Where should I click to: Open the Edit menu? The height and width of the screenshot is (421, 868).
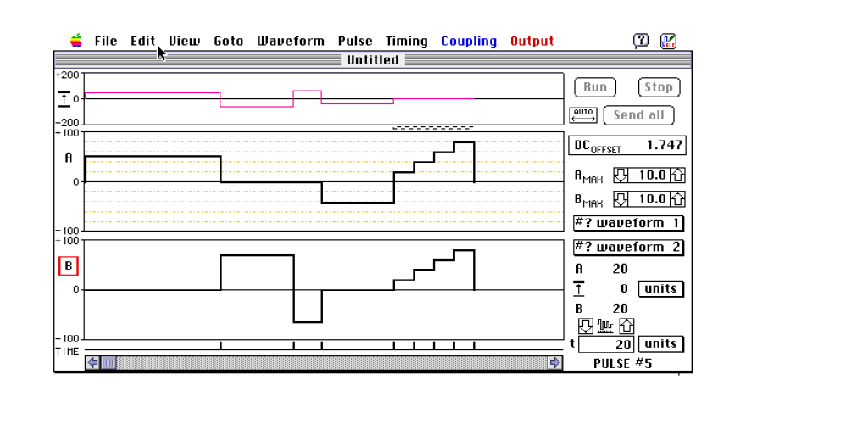142,41
